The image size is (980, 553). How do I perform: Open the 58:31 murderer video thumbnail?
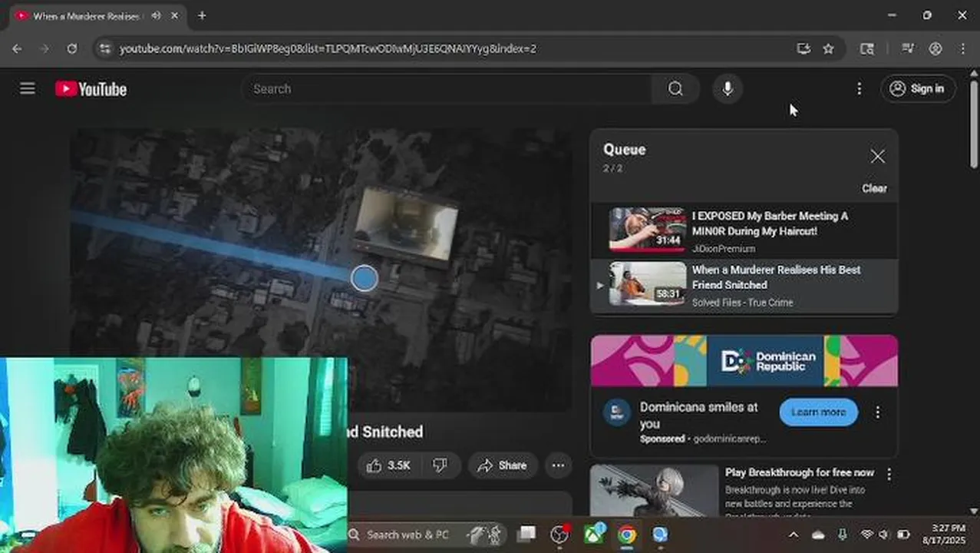point(648,283)
